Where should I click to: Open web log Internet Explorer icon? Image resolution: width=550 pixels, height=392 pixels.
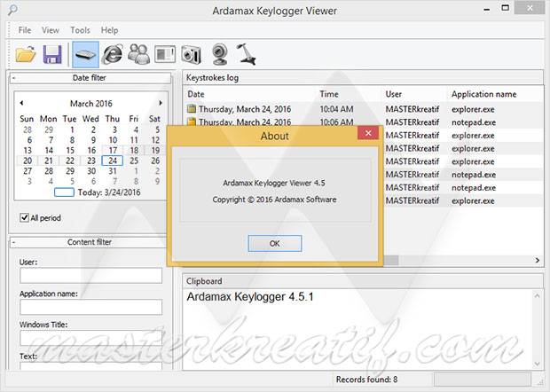pos(113,55)
